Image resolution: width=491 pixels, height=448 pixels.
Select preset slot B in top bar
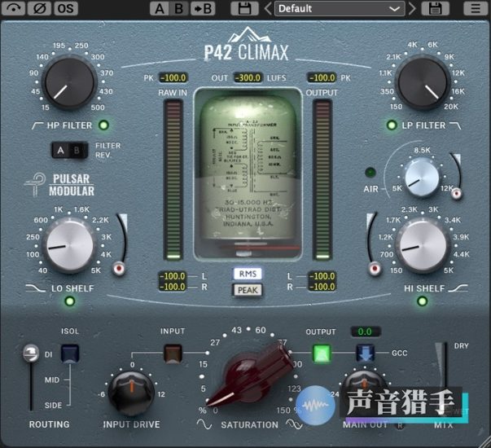click(179, 8)
